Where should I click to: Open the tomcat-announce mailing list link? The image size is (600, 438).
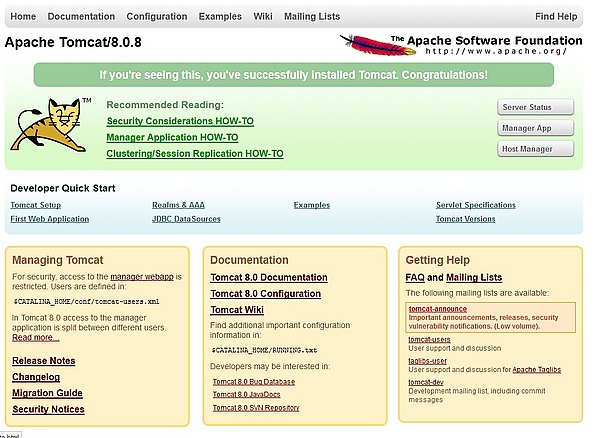[438, 309]
